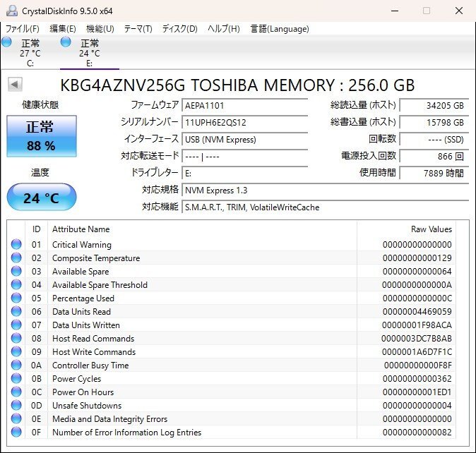Click the Raw Values column header
Screen dimensions: 476x453
coord(432,229)
